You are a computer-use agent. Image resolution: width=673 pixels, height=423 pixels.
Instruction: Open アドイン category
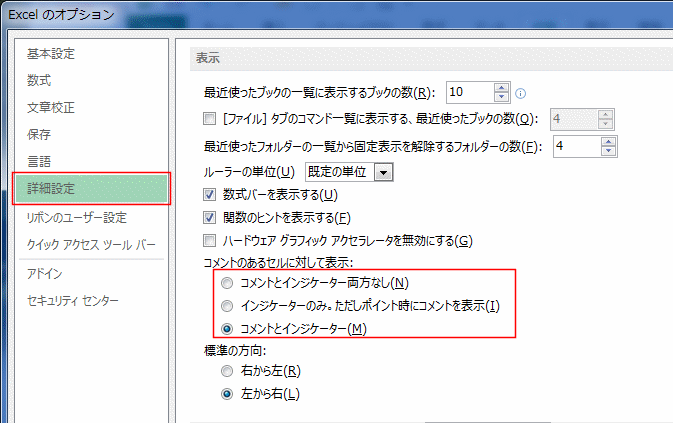coord(45,274)
